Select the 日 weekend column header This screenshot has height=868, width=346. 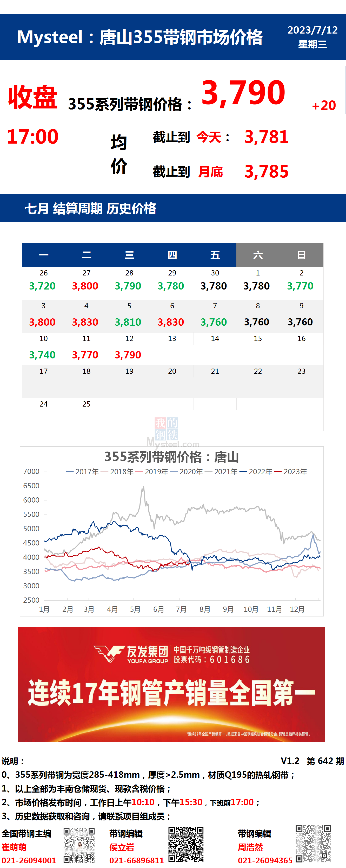[x=301, y=255]
